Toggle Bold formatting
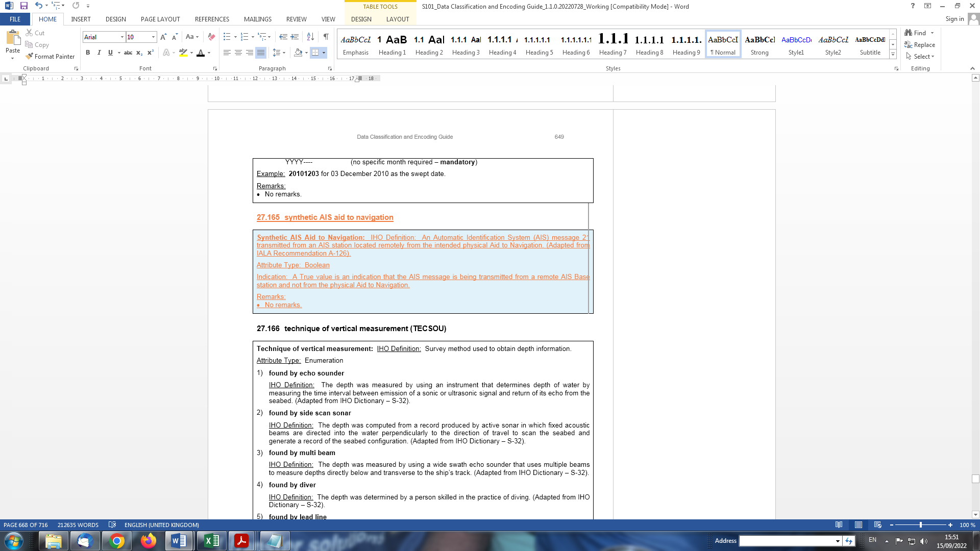Image resolution: width=980 pixels, height=551 pixels. tap(88, 53)
